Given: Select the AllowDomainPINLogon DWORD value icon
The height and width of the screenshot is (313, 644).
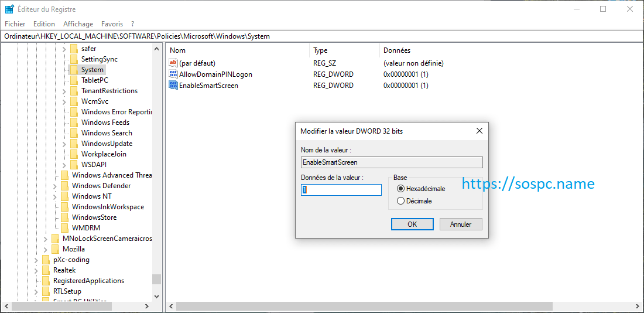Looking at the screenshot, I should pyautogui.click(x=173, y=74).
